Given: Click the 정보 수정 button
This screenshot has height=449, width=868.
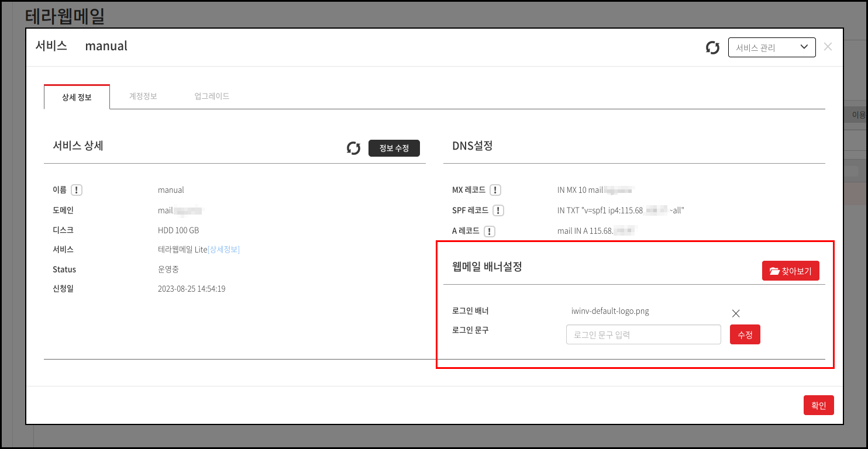Looking at the screenshot, I should 394,148.
